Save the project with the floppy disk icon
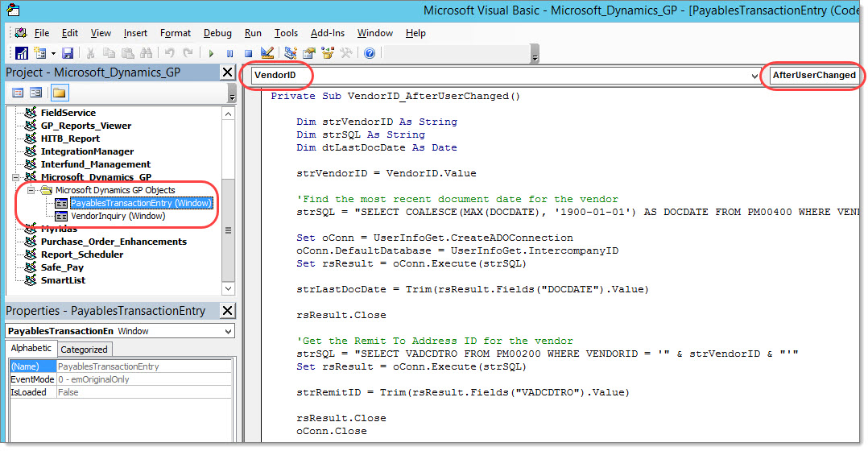 (x=68, y=53)
